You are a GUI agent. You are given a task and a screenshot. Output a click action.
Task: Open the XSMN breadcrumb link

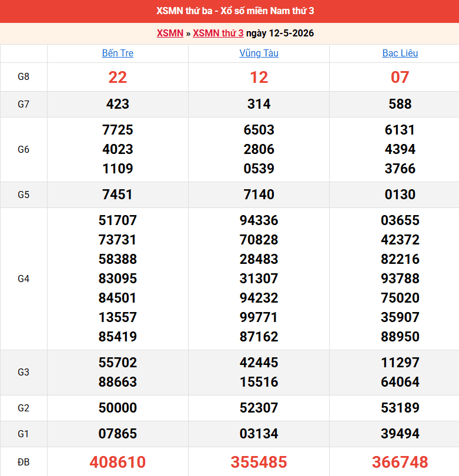(x=170, y=33)
